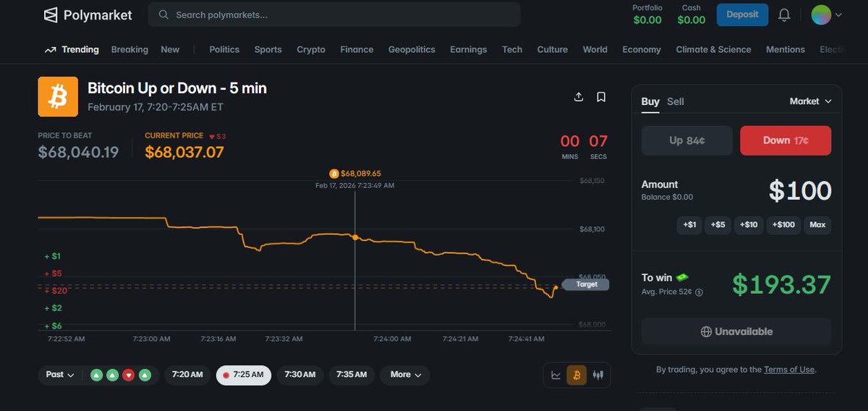
Task: Go to the Finance category
Action: pyautogui.click(x=357, y=50)
